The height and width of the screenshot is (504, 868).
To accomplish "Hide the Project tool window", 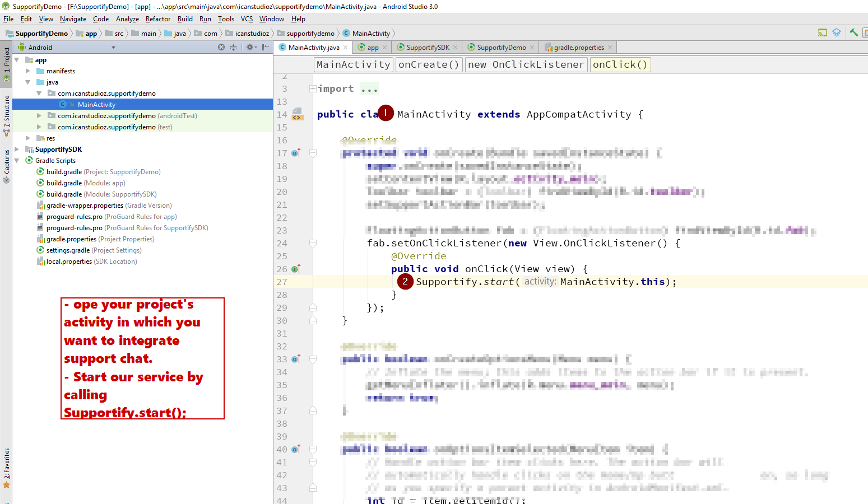I will click(265, 48).
